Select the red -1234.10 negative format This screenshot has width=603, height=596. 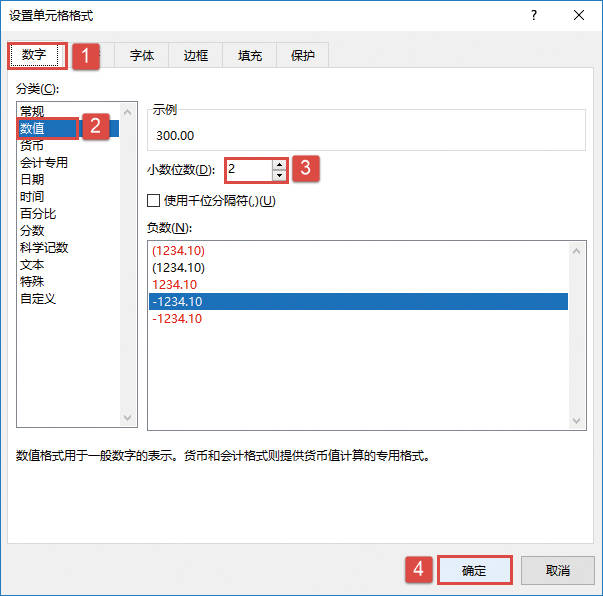pyautogui.click(x=177, y=318)
